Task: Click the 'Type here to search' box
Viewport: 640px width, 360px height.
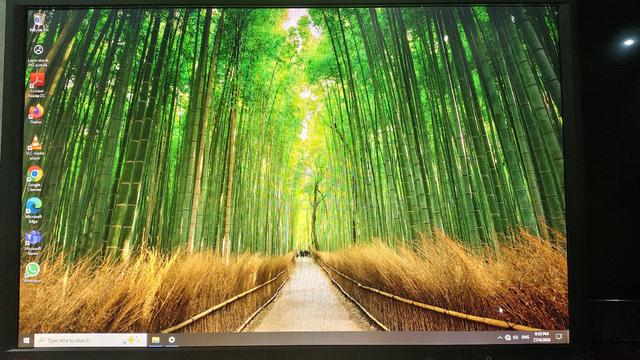Action: coord(90,340)
